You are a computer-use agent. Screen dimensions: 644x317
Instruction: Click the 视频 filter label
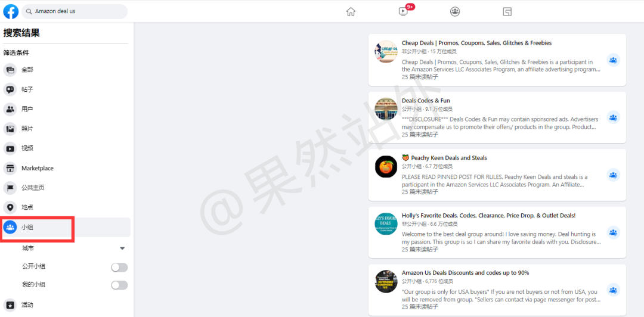point(27,148)
